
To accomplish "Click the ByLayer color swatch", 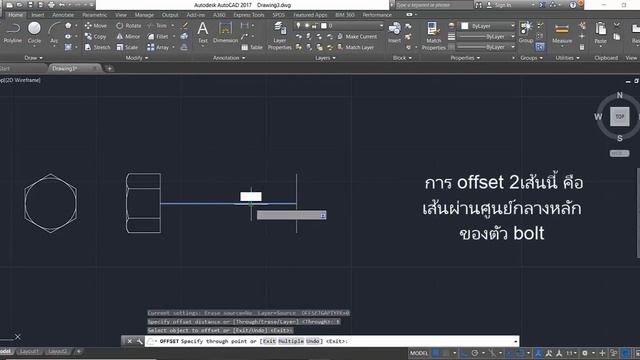I will [x=464, y=26].
